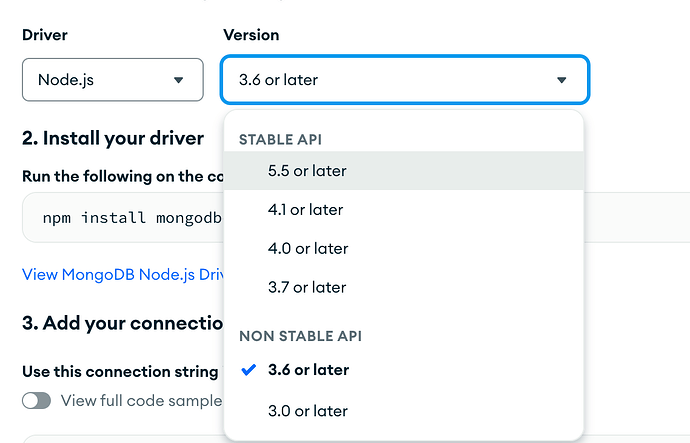This screenshot has width=690, height=443.
Task: Click the blue checkmark beside 3.6 or later
Action: [x=249, y=370]
